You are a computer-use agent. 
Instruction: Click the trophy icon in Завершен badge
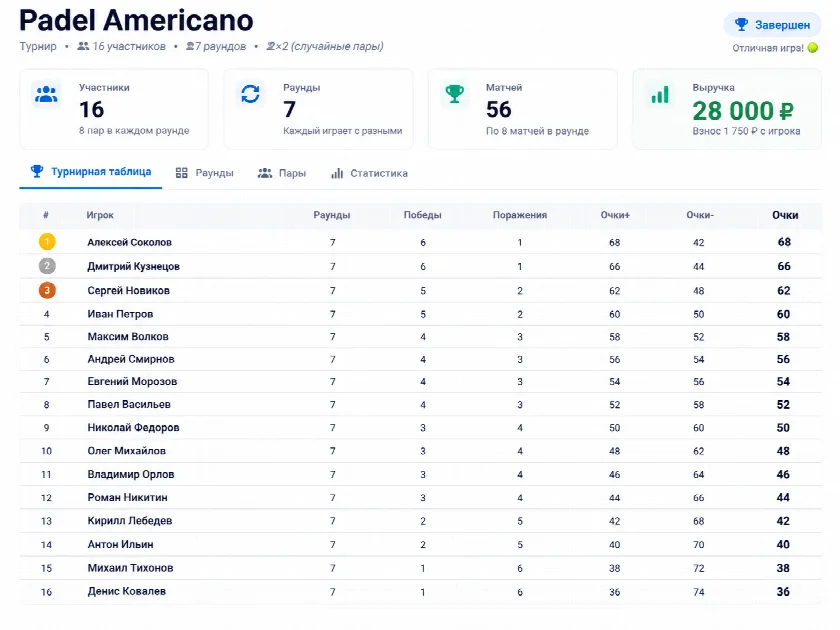tap(741, 25)
